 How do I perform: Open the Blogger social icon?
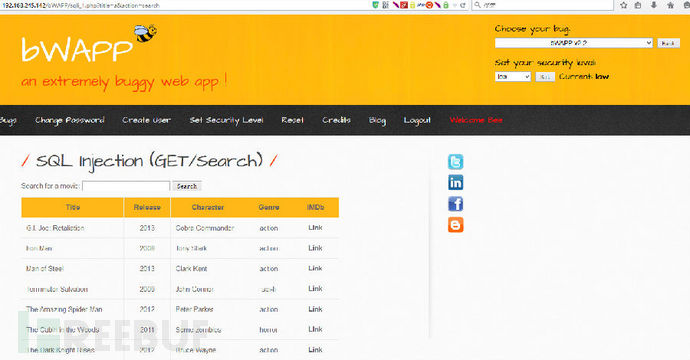coord(455,225)
